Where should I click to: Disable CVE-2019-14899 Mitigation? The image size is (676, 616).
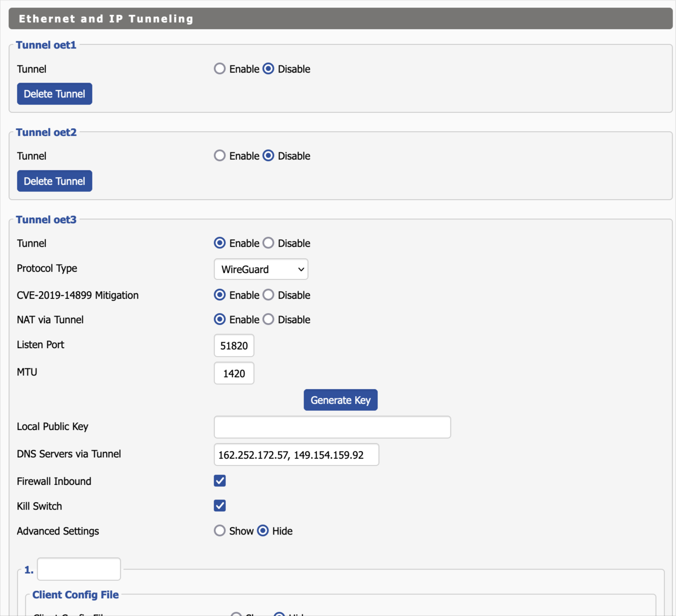point(269,295)
